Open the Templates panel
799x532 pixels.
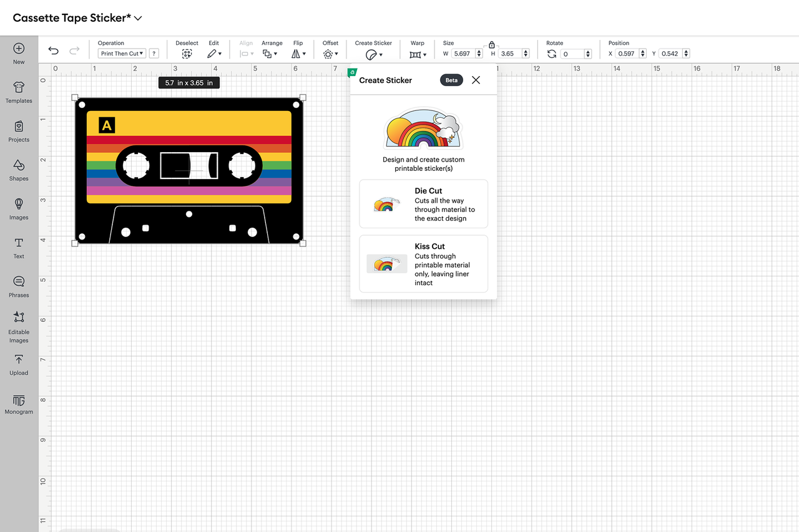click(19, 92)
